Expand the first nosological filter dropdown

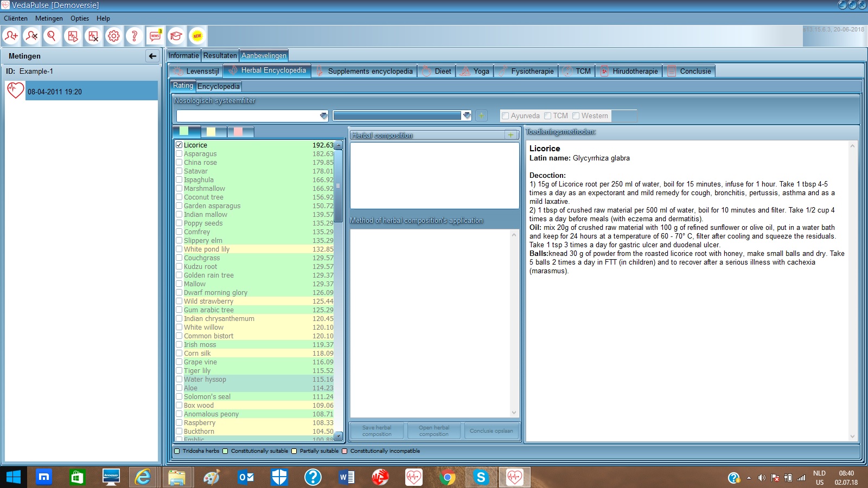click(x=324, y=115)
